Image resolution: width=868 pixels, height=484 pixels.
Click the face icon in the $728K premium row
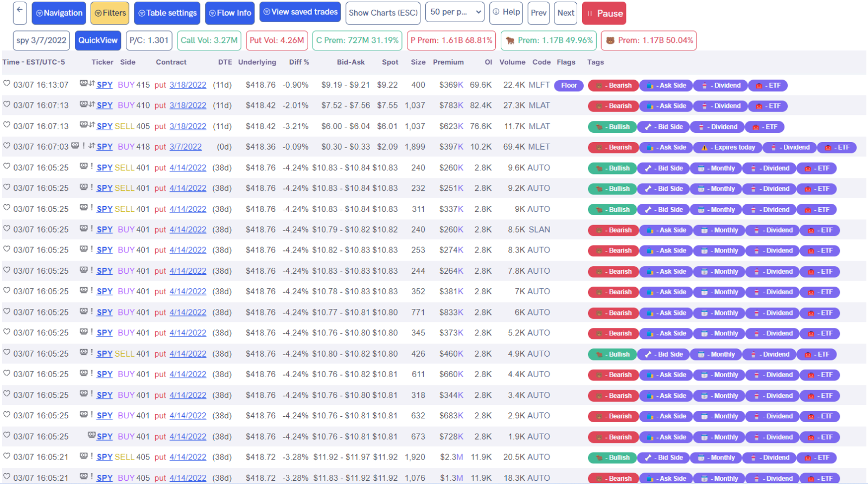click(x=92, y=435)
